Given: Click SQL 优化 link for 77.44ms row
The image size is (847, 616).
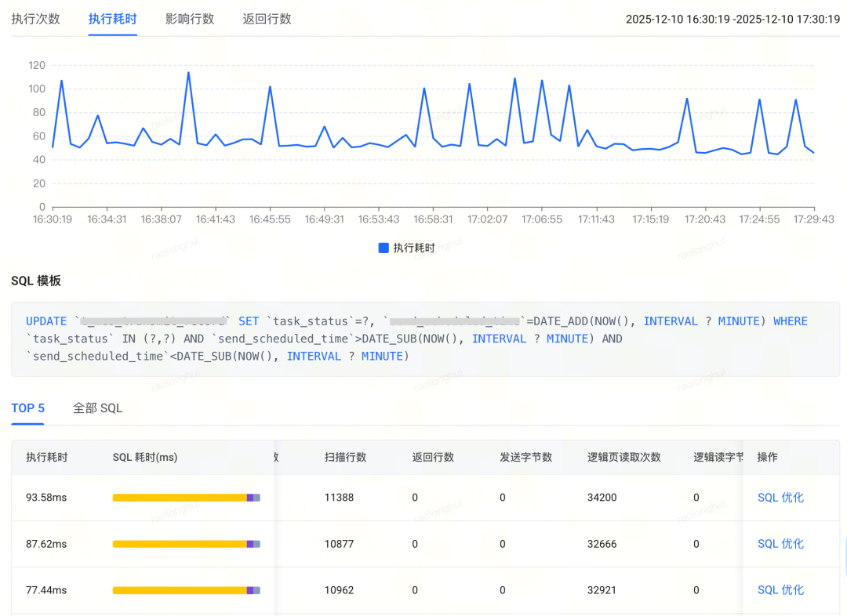Looking at the screenshot, I should [x=780, y=590].
